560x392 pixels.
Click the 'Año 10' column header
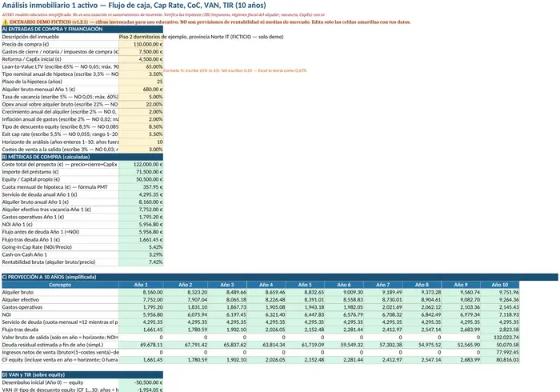click(500, 285)
